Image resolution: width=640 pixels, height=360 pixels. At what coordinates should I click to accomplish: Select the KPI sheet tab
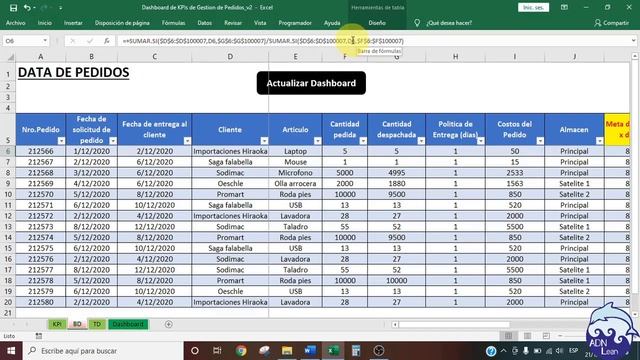coord(57,324)
